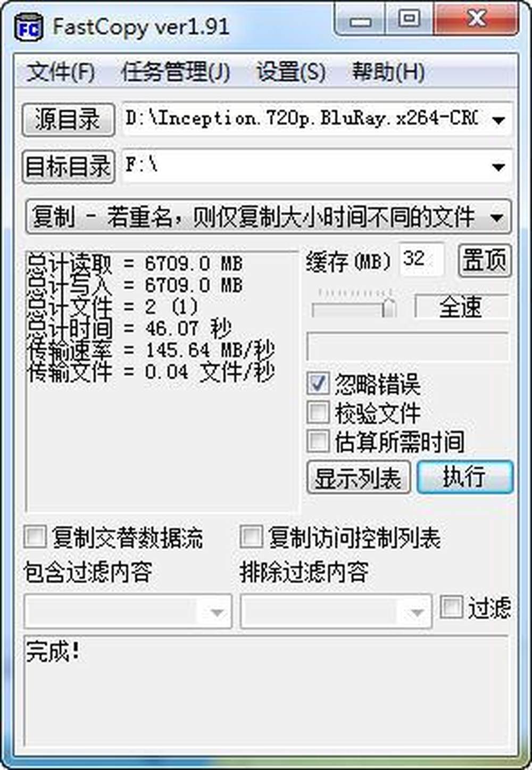Click the 显示列表 button
Image resolution: width=532 pixels, height=770 pixels.
[x=359, y=477]
